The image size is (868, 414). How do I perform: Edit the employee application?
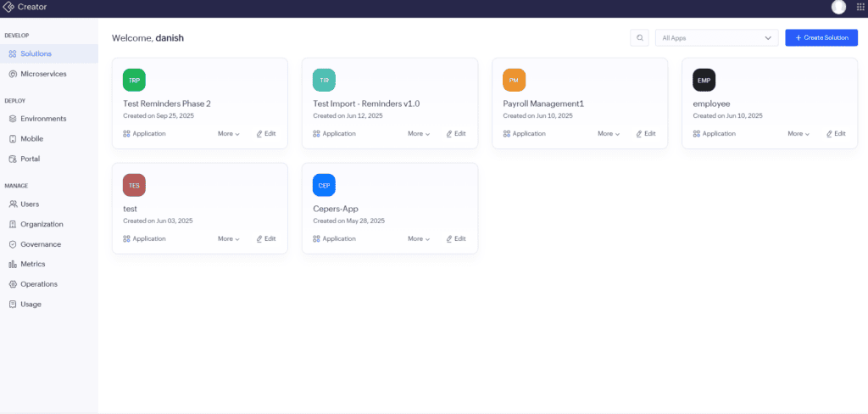pos(836,133)
